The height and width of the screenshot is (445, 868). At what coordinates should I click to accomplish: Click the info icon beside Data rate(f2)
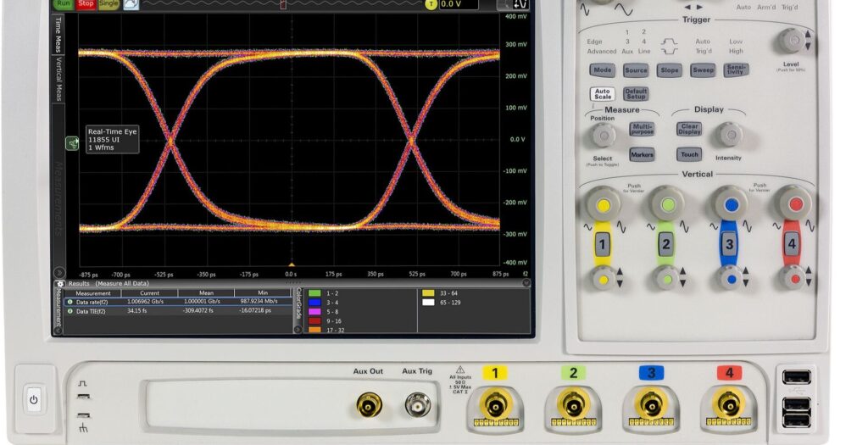[70, 303]
